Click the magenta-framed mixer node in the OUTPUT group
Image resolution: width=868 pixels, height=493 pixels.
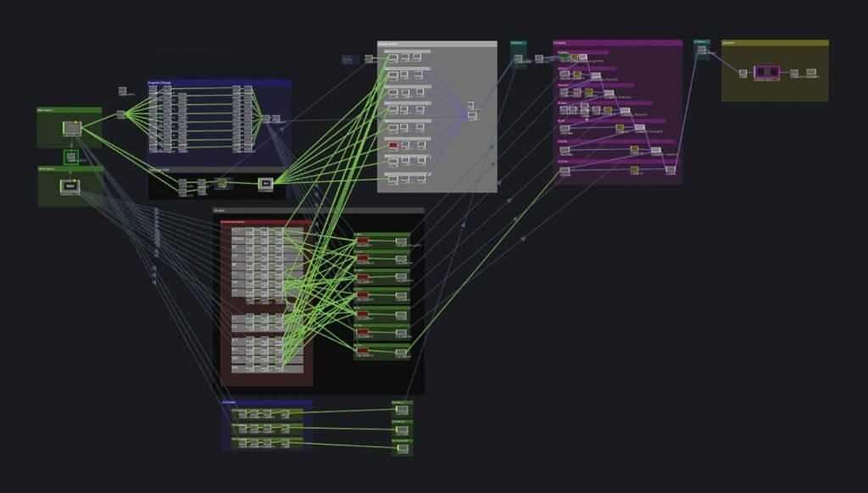[x=766, y=72]
